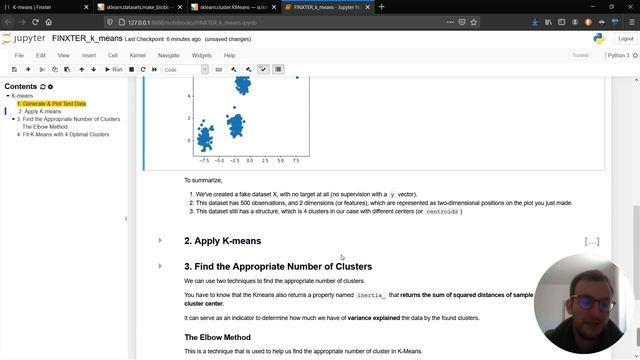The image size is (640, 360).
Task: Switch to the sklearn.cluster.KMeans browser tab
Action: tap(233, 7)
